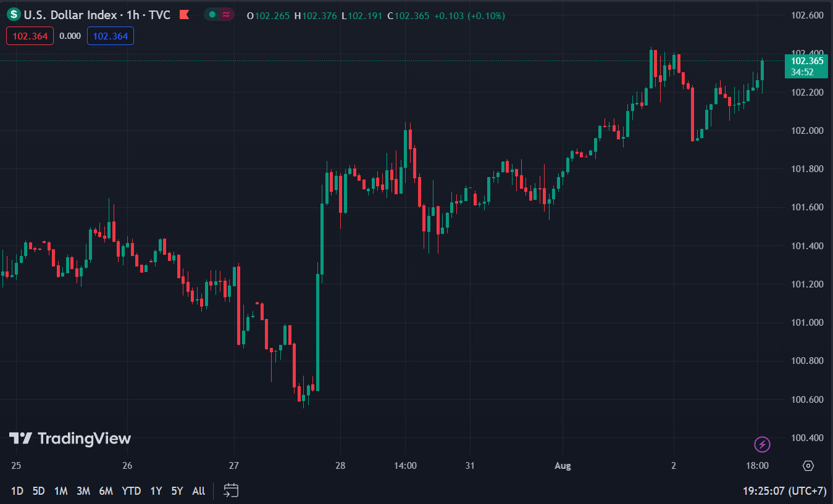
Task: Toggle the green market status indicator
Action: pyautogui.click(x=212, y=15)
